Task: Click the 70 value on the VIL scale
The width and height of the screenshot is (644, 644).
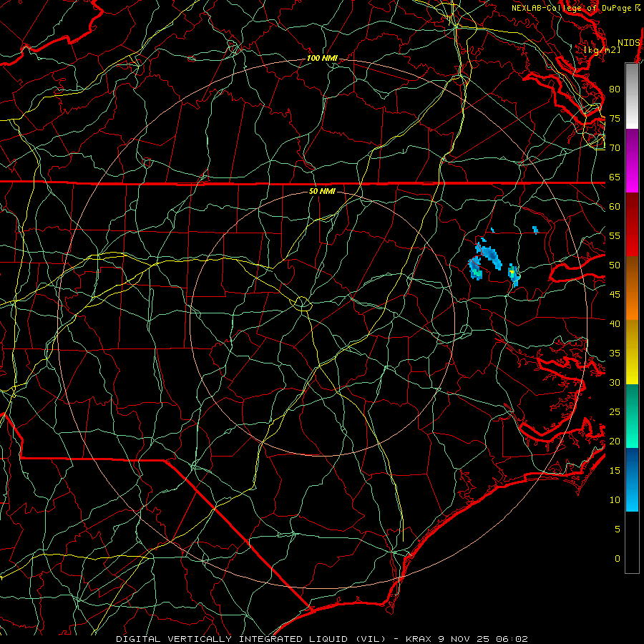Action: tap(615, 148)
